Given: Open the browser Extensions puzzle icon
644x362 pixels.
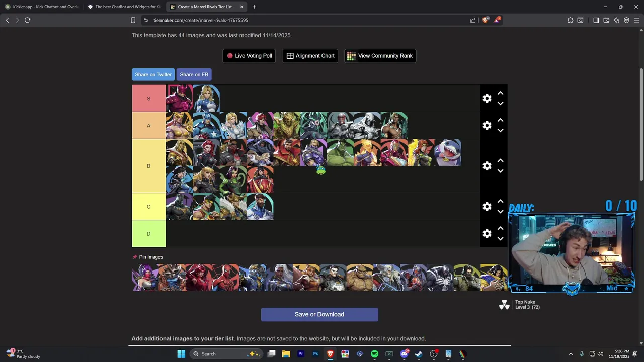Looking at the screenshot, I should [570, 20].
